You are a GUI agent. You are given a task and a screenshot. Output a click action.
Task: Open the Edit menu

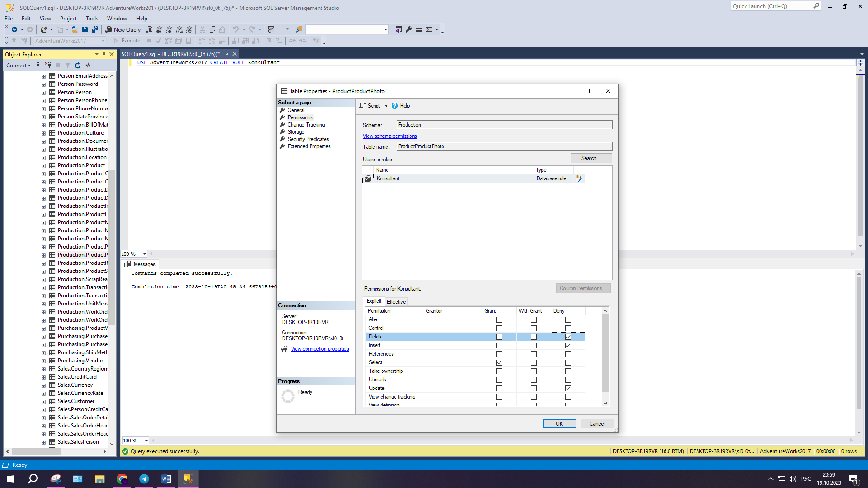point(26,19)
